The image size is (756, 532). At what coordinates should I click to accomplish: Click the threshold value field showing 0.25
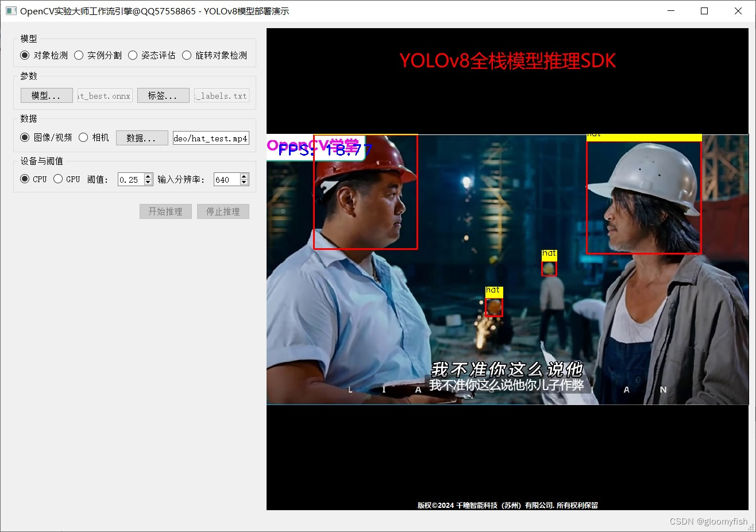point(131,179)
